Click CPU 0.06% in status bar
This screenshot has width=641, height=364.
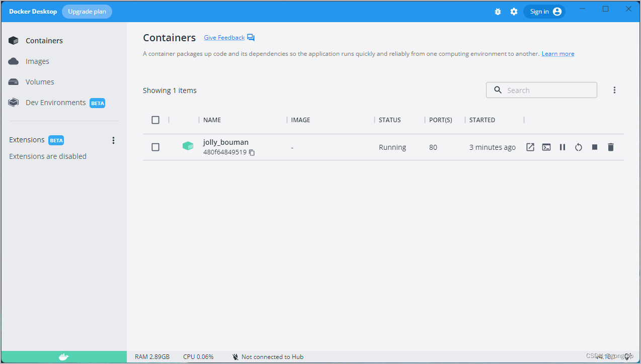(198, 357)
